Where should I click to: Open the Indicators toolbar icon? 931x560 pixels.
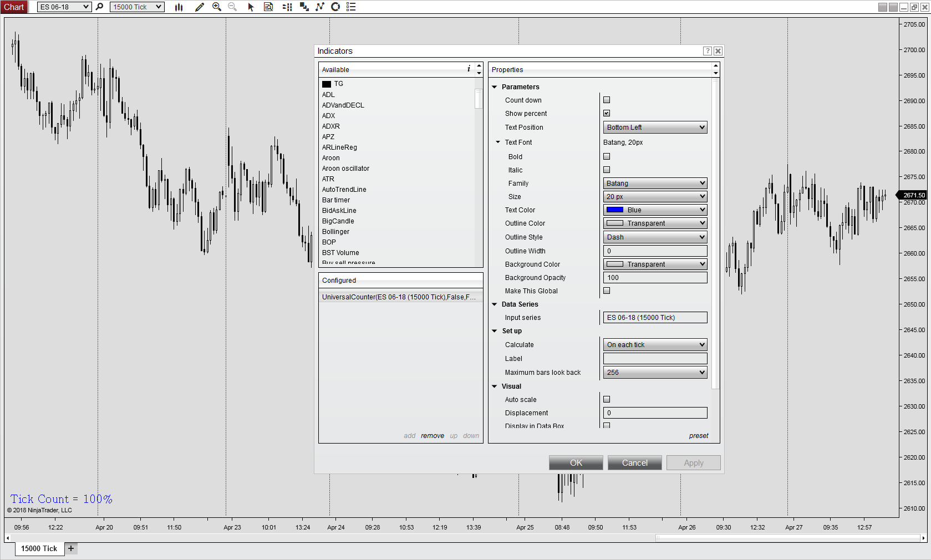click(320, 7)
